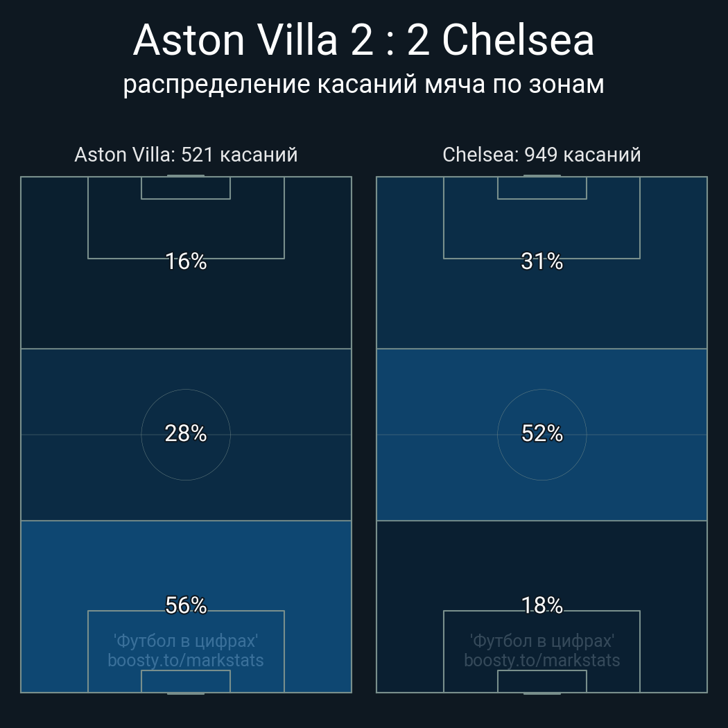The image size is (728, 728).
Task: Click the subtitle "распределение касаний мяча по зонам"
Action: coord(363,85)
